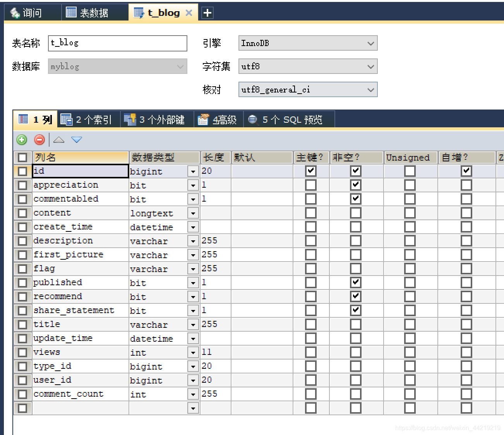Click the 数据类型 column header
The width and height of the screenshot is (504, 435).
tap(165, 158)
